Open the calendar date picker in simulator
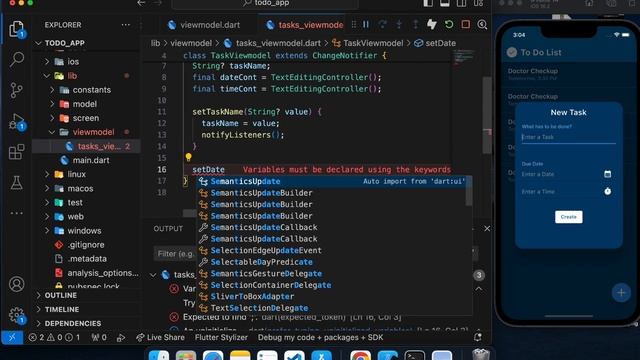This screenshot has width=640, height=360. click(607, 174)
